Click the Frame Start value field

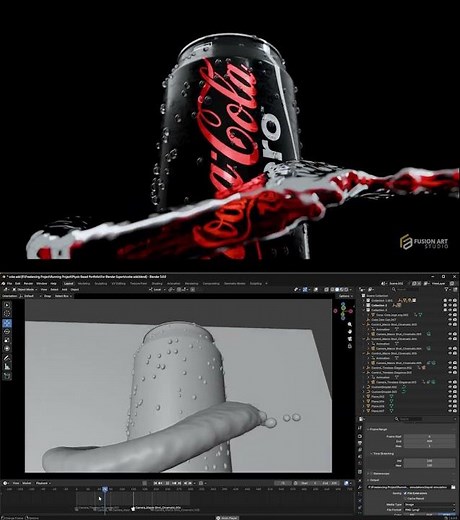(429, 436)
